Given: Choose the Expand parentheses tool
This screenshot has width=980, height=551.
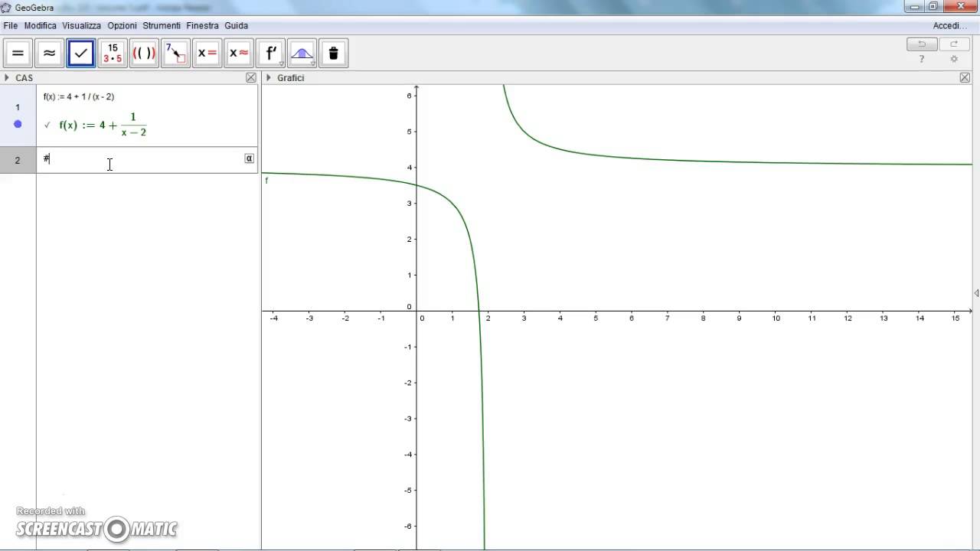Looking at the screenshot, I should click(144, 54).
